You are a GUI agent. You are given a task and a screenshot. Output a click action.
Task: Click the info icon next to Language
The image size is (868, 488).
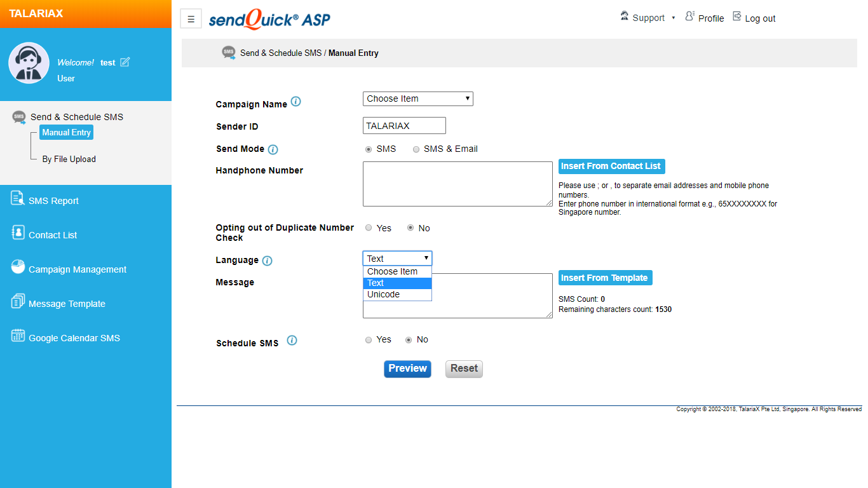point(267,261)
